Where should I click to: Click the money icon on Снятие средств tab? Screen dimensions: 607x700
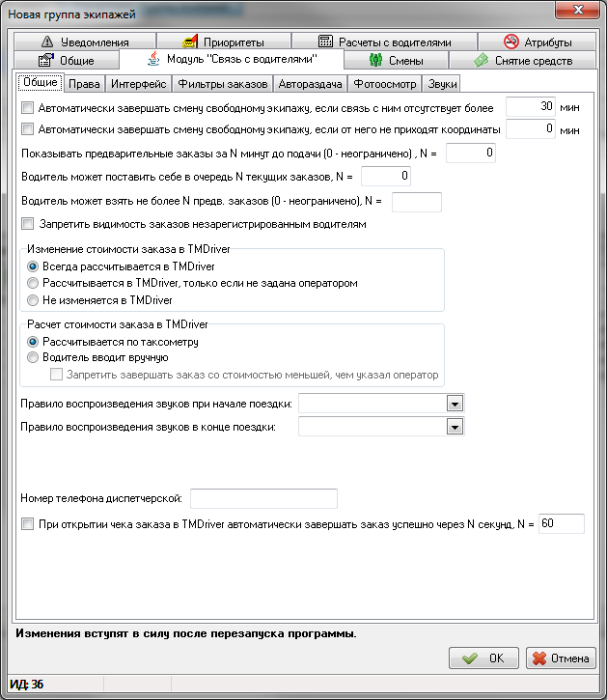482,60
